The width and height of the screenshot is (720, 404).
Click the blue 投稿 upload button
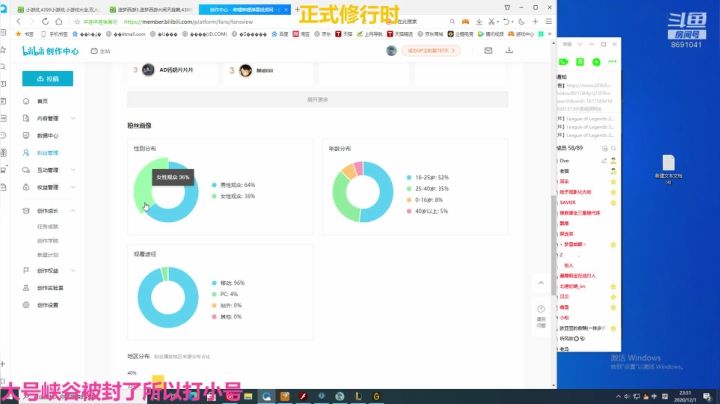(48, 79)
